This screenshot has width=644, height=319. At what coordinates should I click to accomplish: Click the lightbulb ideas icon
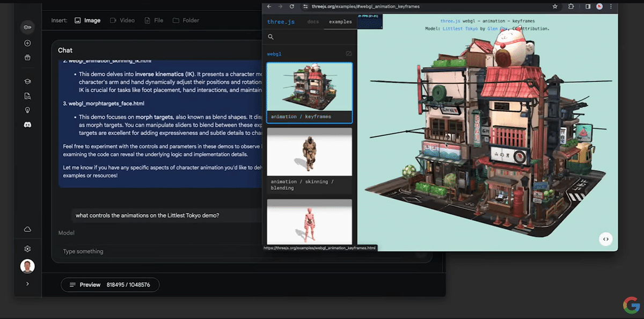click(27, 110)
